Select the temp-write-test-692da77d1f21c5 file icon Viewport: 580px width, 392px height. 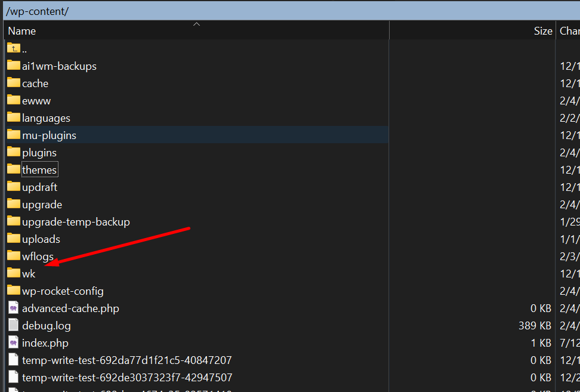pyautogui.click(x=14, y=360)
